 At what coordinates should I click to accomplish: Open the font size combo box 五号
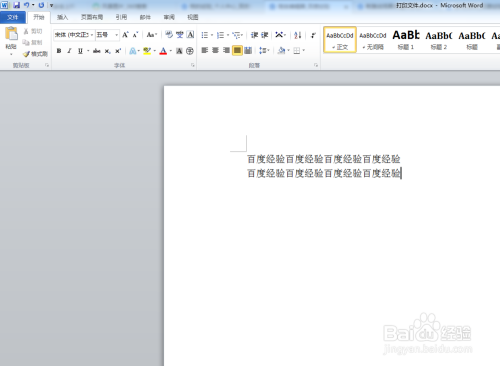107,35
